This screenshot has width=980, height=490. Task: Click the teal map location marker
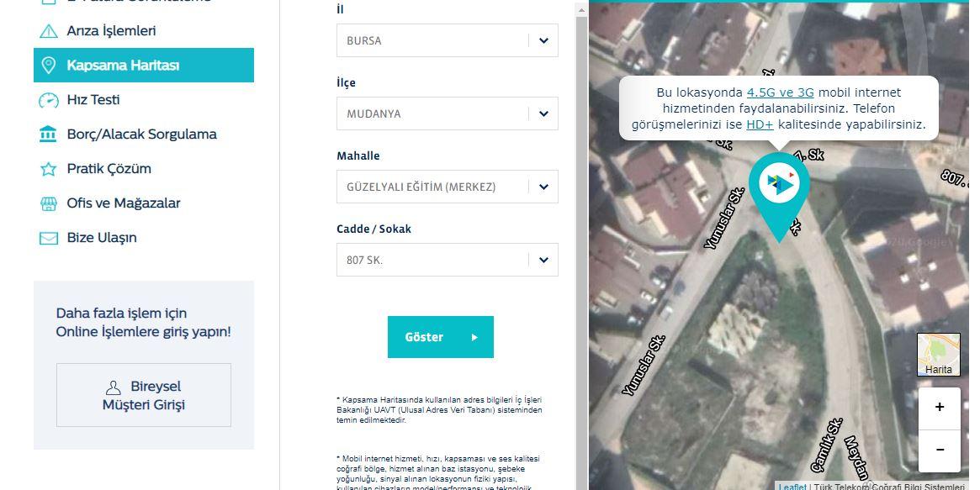click(779, 197)
